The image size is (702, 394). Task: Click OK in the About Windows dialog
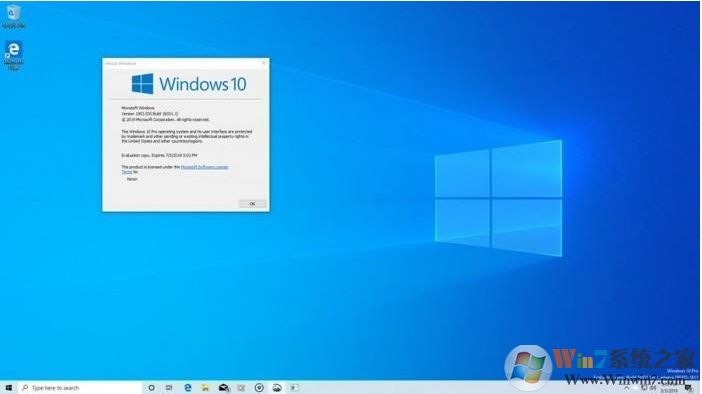pos(253,204)
